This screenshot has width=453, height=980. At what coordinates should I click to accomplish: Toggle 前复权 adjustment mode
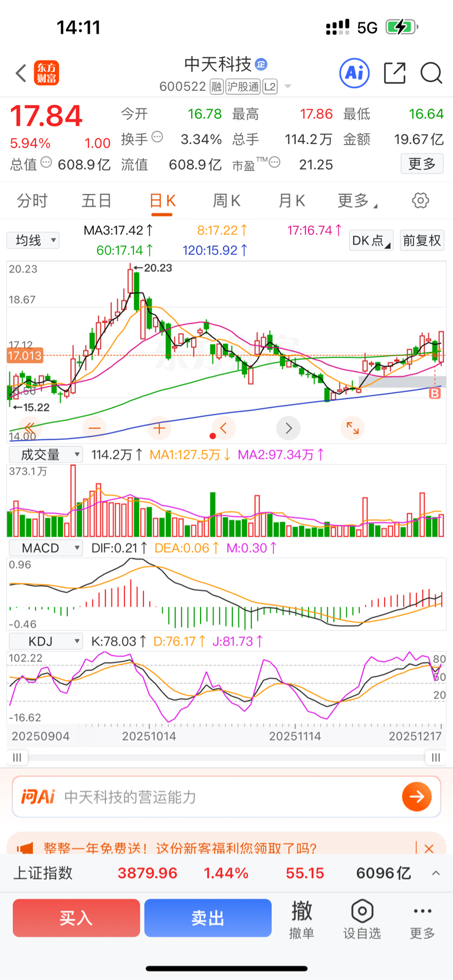(422, 241)
